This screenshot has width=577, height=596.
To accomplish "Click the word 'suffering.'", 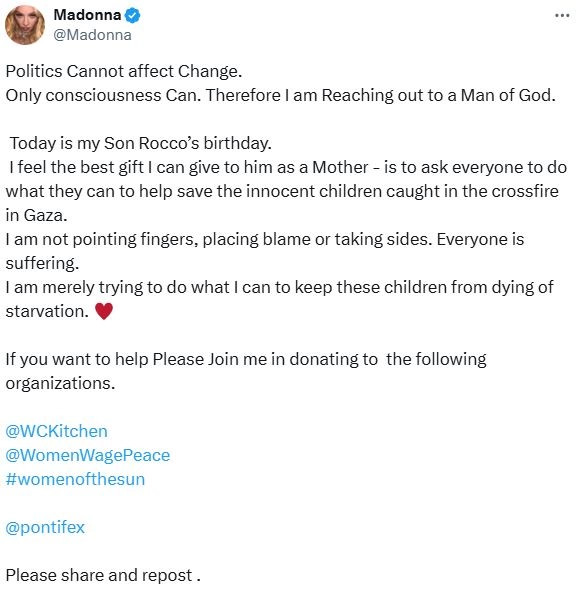I will coord(42,263).
